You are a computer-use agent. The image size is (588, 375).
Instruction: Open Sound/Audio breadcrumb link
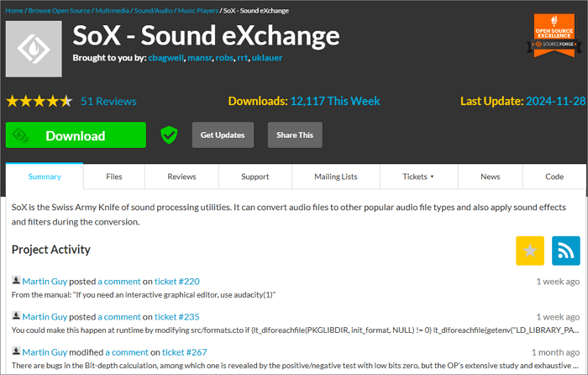click(x=154, y=11)
